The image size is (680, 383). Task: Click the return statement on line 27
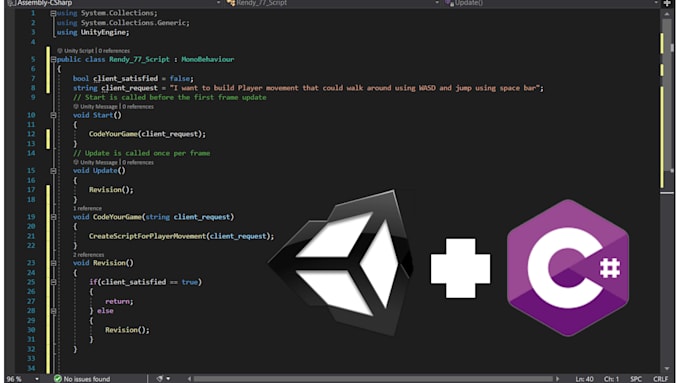click(x=119, y=301)
